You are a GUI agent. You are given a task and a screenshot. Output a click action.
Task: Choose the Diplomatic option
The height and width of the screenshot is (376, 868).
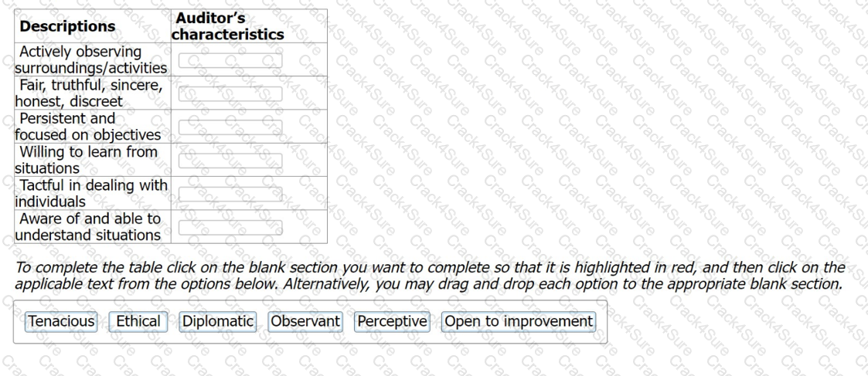coord(217,321)
